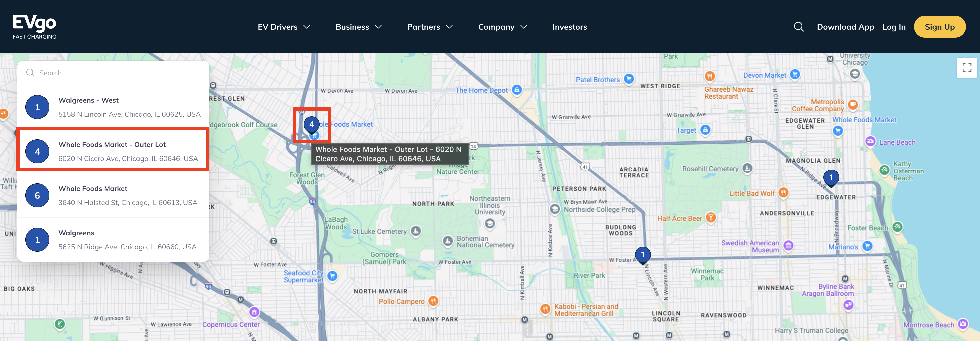Image resolution: width=980 pixels, height=341 pixels.
Task: Select Whole Foods Market on Halsted St
Action: pos(113,195)
